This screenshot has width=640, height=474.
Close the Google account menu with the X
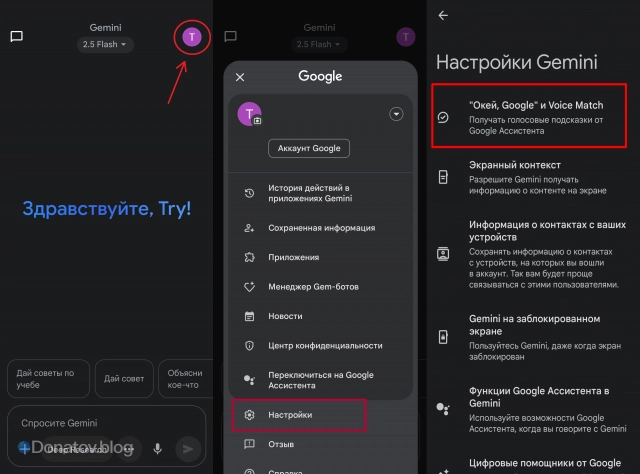(240, 77)
